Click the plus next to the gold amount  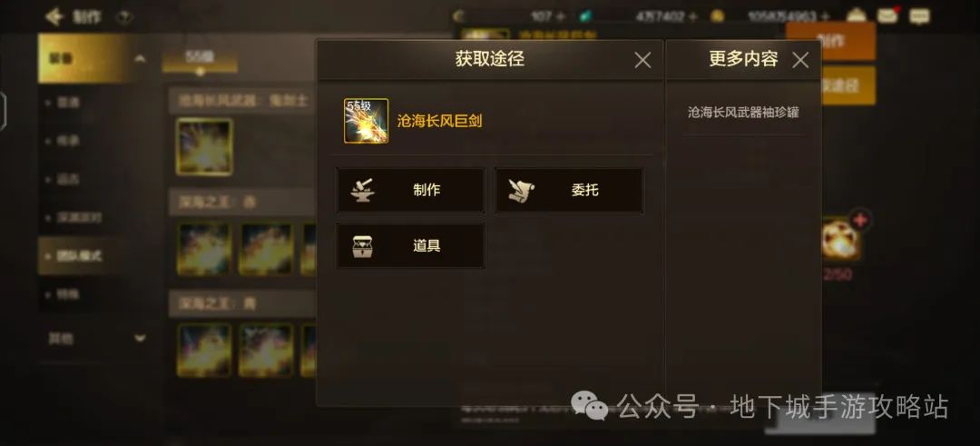[x=825, y=17]
